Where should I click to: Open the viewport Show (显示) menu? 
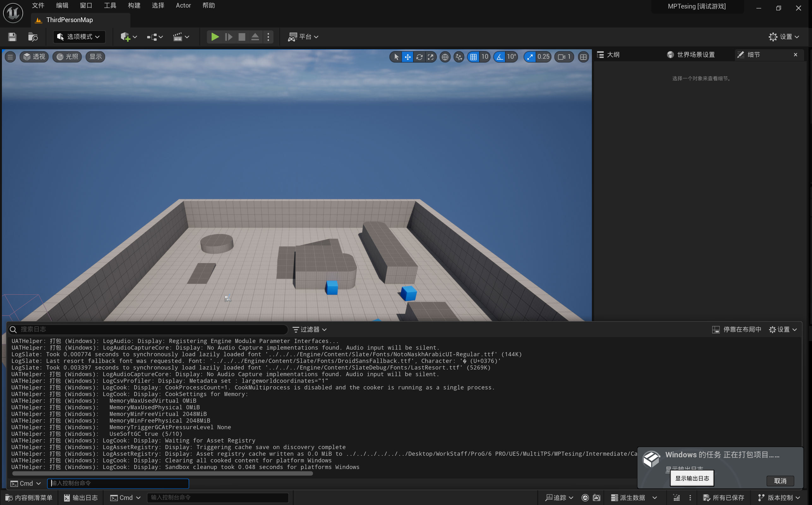point(95,57)
